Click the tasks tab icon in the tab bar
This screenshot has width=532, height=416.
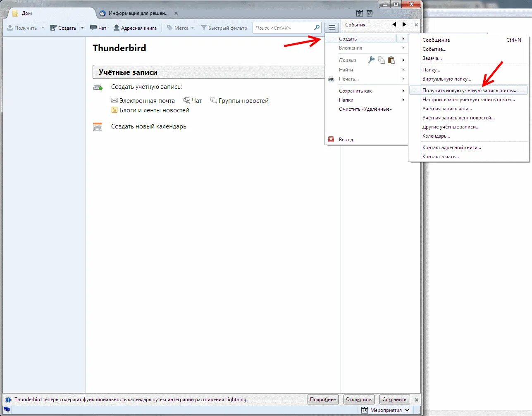(x=370, y=13)
